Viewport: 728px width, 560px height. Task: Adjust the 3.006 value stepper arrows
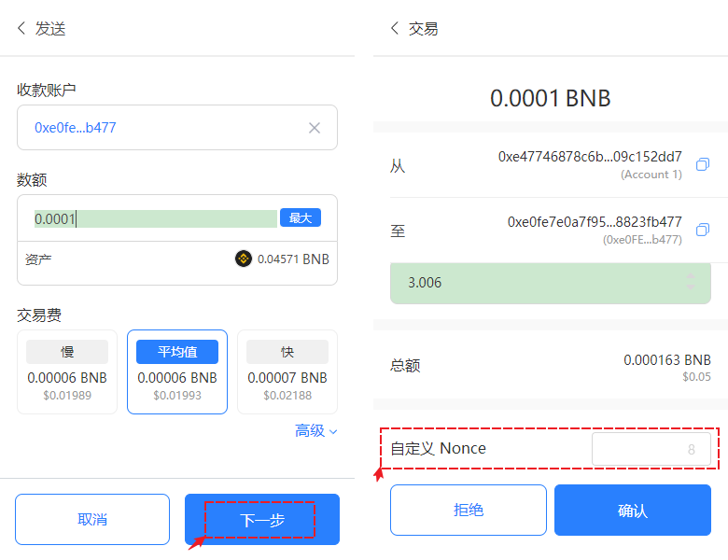691,281
